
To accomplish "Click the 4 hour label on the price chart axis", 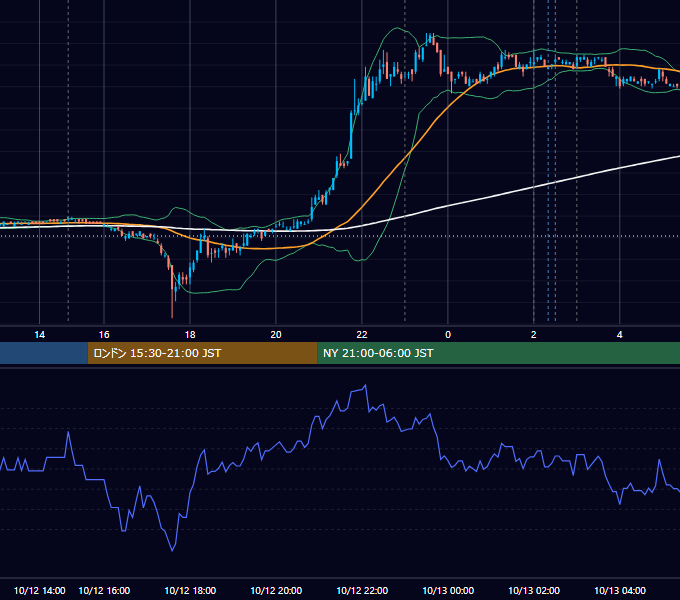I will [x=620, y=335].
